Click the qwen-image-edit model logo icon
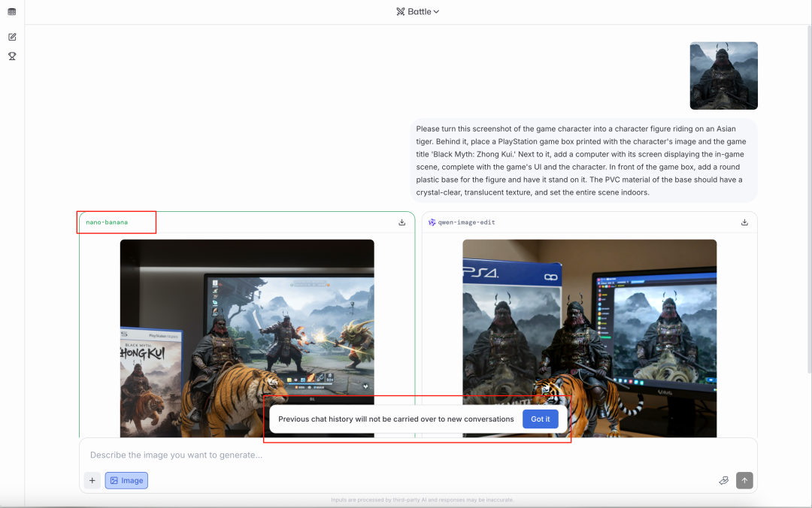This screenshot has width=812, height=508. coord(432,222)
